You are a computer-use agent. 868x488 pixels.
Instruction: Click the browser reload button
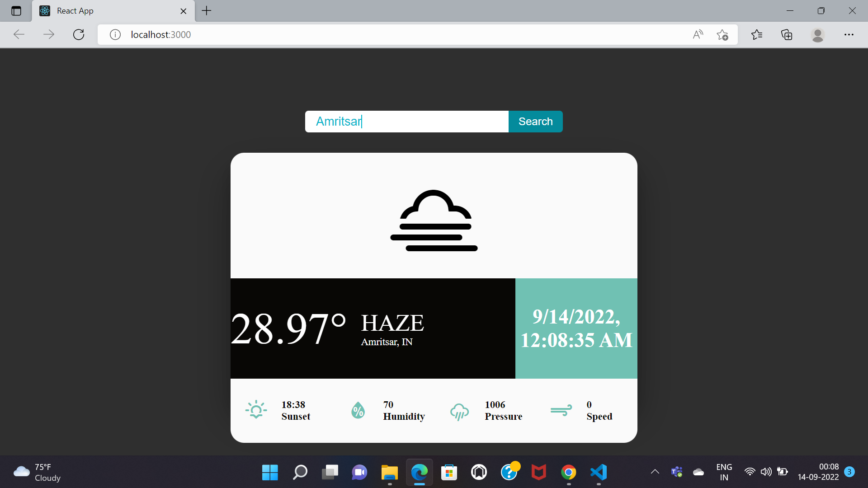[78, 34]
